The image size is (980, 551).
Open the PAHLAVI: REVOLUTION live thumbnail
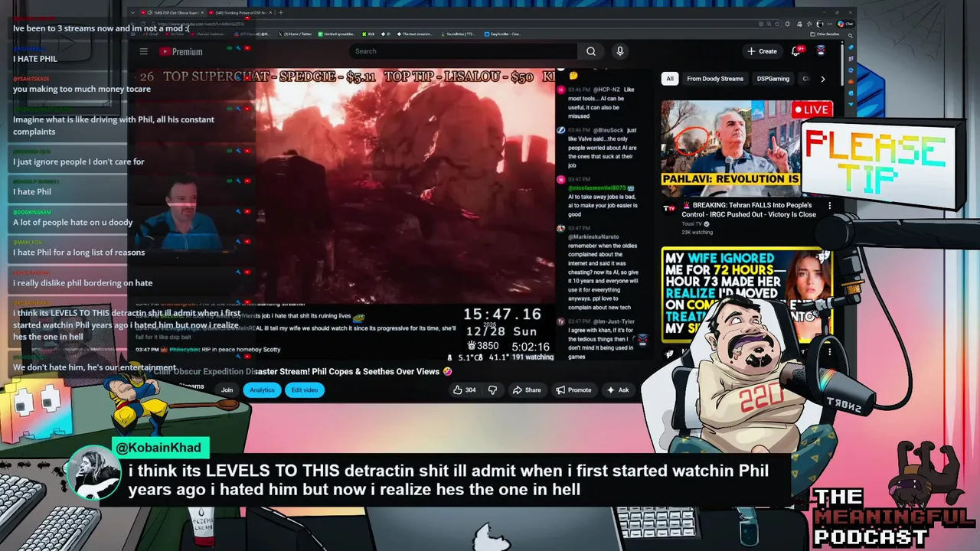(730, 148)
